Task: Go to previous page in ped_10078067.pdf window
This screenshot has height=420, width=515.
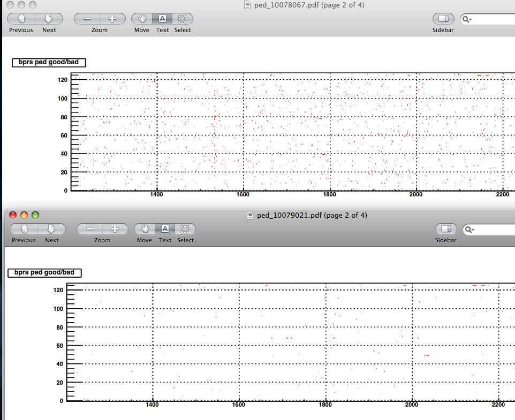Action: click(21, 19)
